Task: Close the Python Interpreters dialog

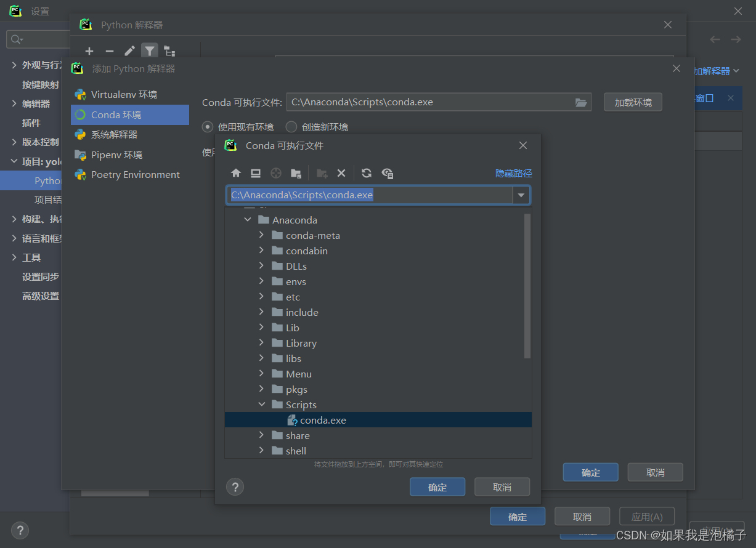Action: [x=667, y=25]
